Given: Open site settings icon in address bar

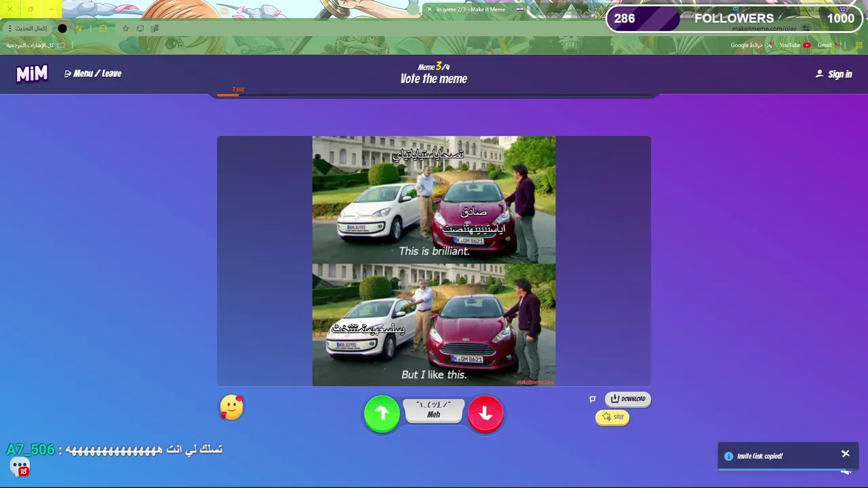Looking at the screenshot, I should (x=806, y=28).
